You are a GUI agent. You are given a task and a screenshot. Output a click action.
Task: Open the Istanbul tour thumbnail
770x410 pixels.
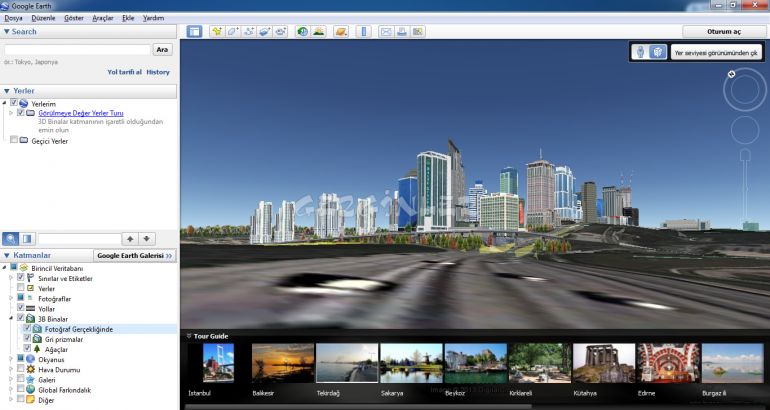[219, 363]
